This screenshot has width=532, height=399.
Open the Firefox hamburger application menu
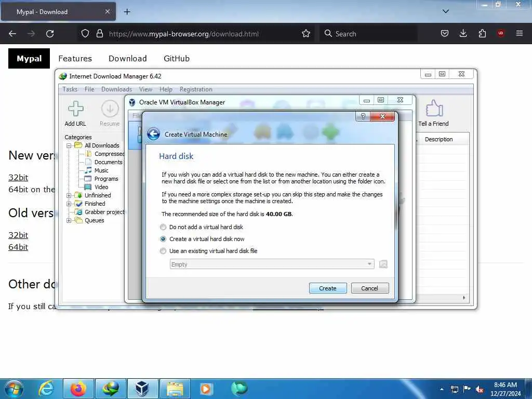pos(520,33)
